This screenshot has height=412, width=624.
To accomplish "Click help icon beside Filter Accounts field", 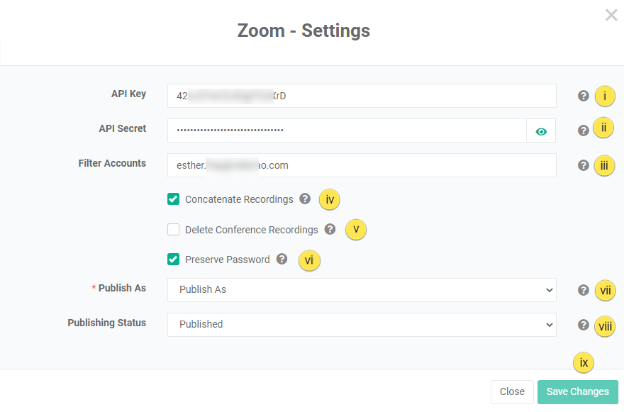I will click(x=583, y=165).
